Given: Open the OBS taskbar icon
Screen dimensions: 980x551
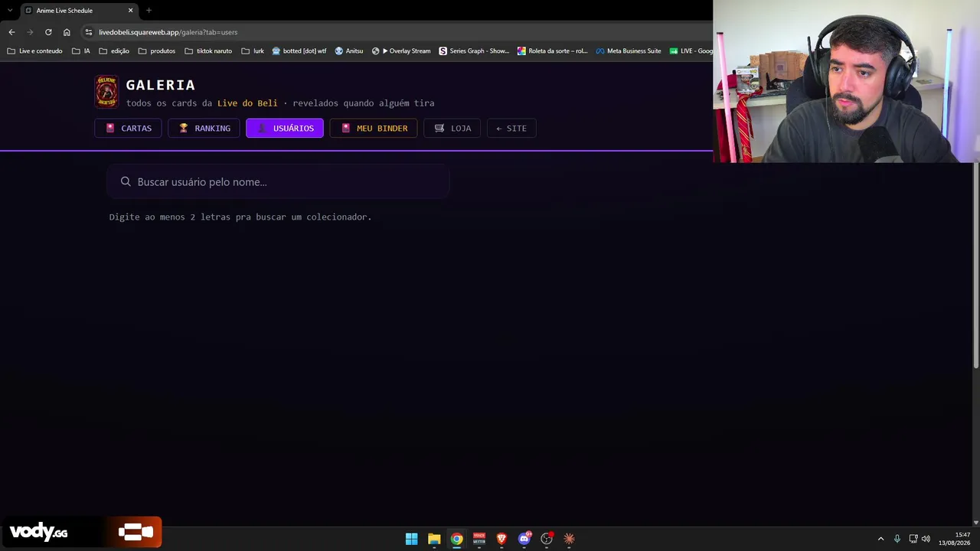Looking at the screenshot, I should pyautogui.click(x=547, y=539).
